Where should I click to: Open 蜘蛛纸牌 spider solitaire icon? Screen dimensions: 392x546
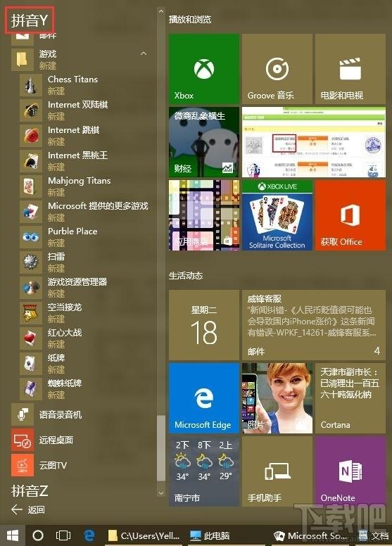coord(31,389)
